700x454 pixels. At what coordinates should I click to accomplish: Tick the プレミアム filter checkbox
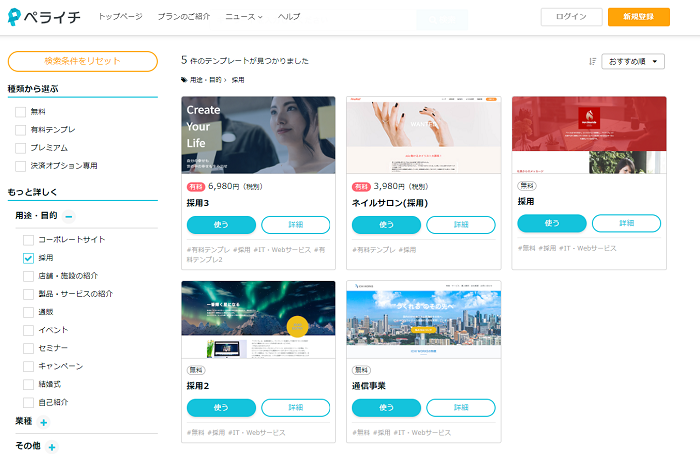[21, 148]
